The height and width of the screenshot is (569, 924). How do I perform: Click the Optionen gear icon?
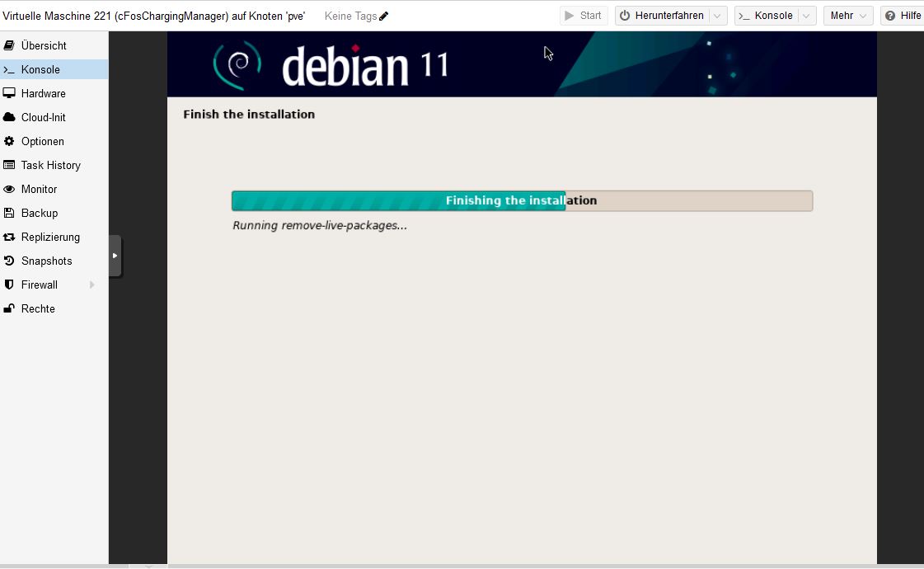(9, 141)
